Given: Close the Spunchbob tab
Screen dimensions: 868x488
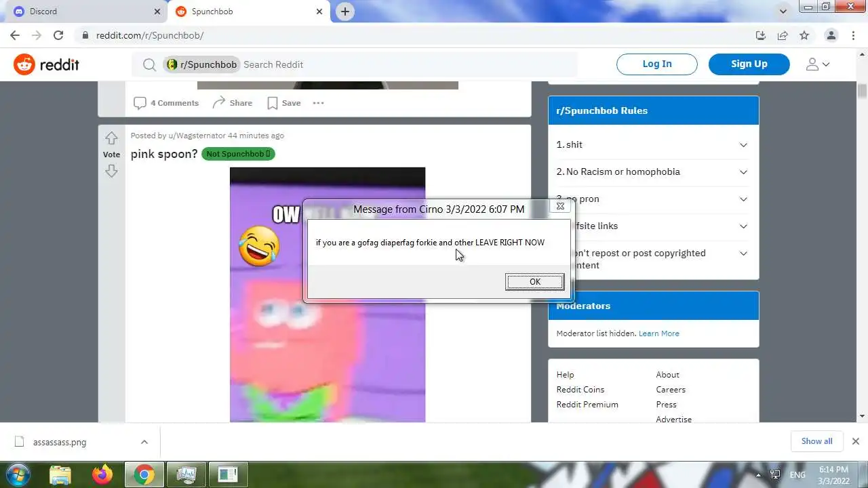Looking at the screenshot, I should point(319,12).
